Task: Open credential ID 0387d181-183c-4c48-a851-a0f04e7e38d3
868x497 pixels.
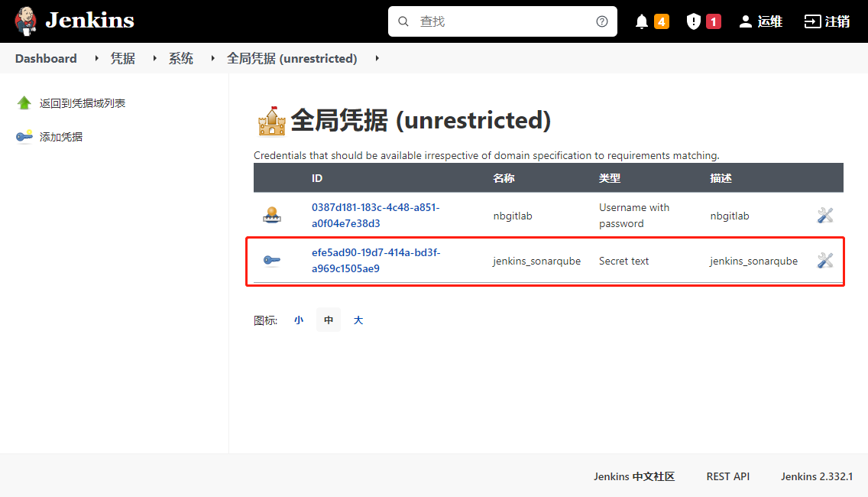Action: pos(375,216)
